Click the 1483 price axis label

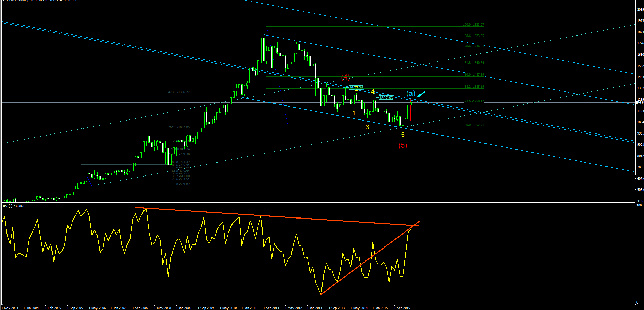point(640,77)
